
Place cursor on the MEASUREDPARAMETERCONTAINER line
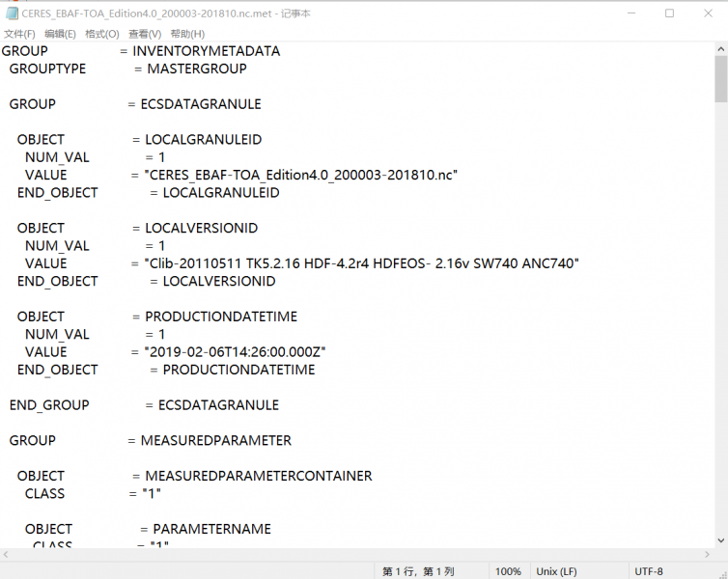(258, 476)
